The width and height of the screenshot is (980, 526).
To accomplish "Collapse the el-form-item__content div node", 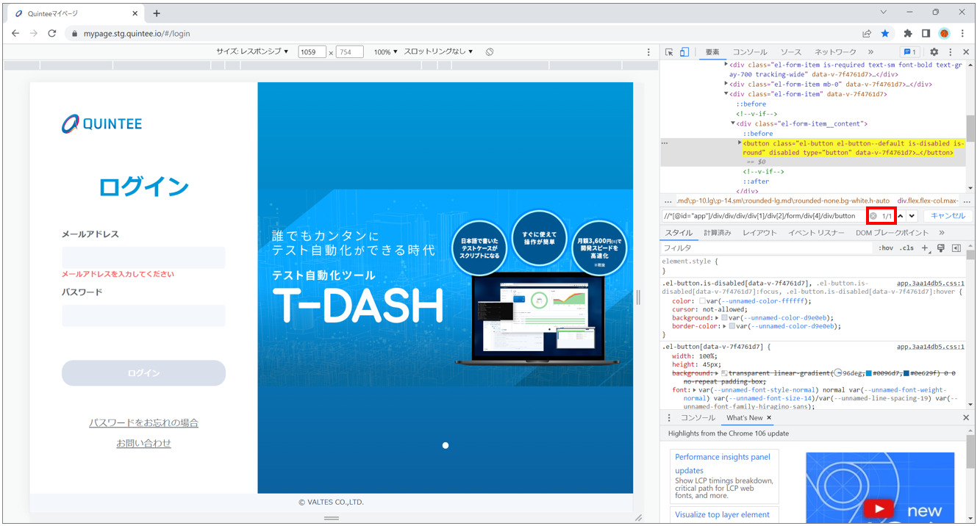I will pyautogui.click(x=733, y=123).
